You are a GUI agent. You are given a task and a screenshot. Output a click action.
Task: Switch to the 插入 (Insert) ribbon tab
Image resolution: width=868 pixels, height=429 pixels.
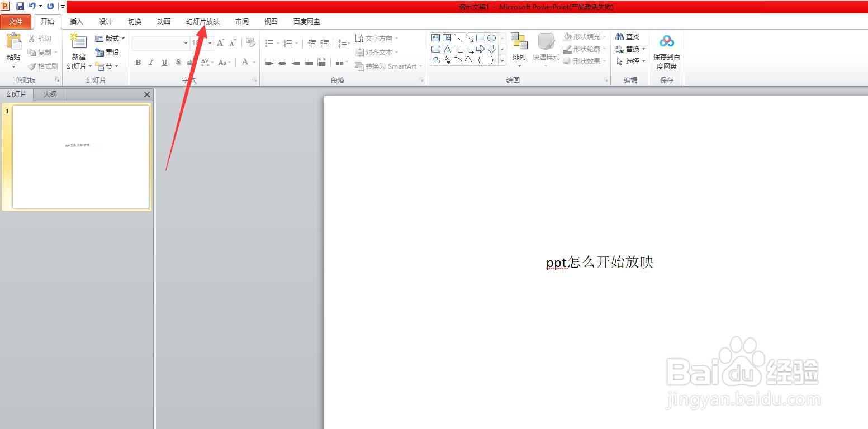coord(76,22)
